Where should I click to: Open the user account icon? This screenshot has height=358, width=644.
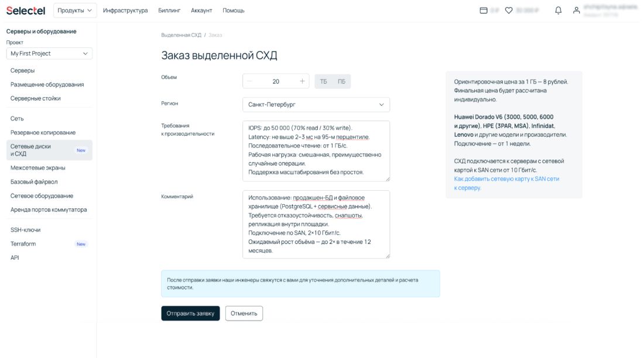point(576,10)
